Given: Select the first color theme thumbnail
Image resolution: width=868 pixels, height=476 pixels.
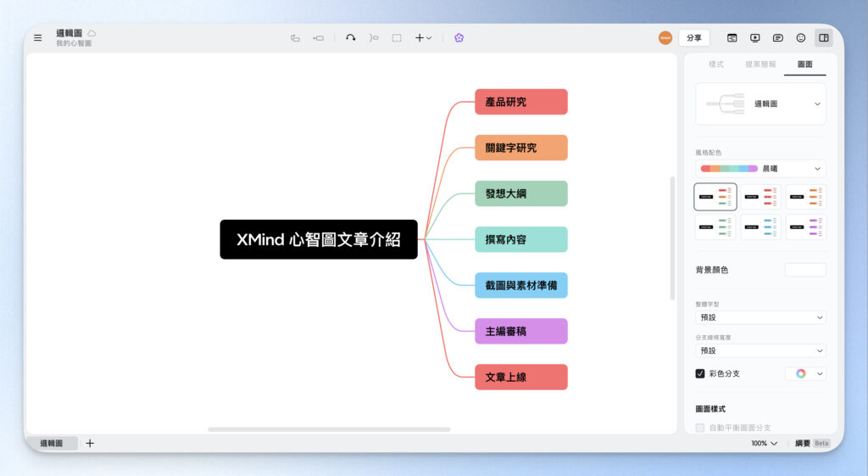Looking at the screenshot, I should click(x=715, y=197).
